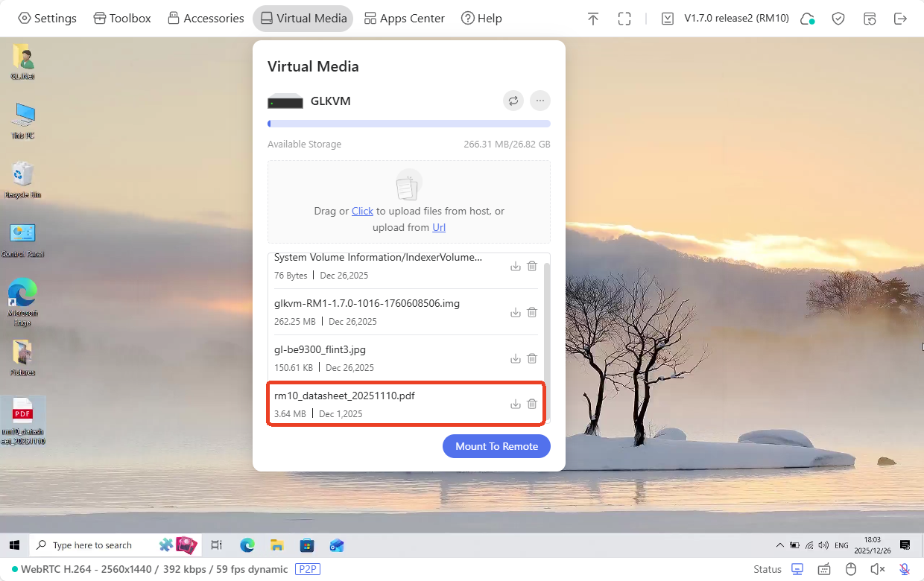This screenshot has width=924, height=581.
Task: Toggle the microphone mute in status bar
Action: [905, 569]
